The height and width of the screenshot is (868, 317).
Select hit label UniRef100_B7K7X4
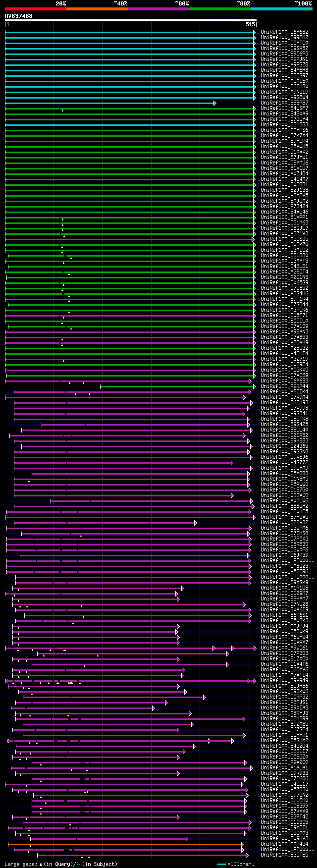(x=284, y=136)
